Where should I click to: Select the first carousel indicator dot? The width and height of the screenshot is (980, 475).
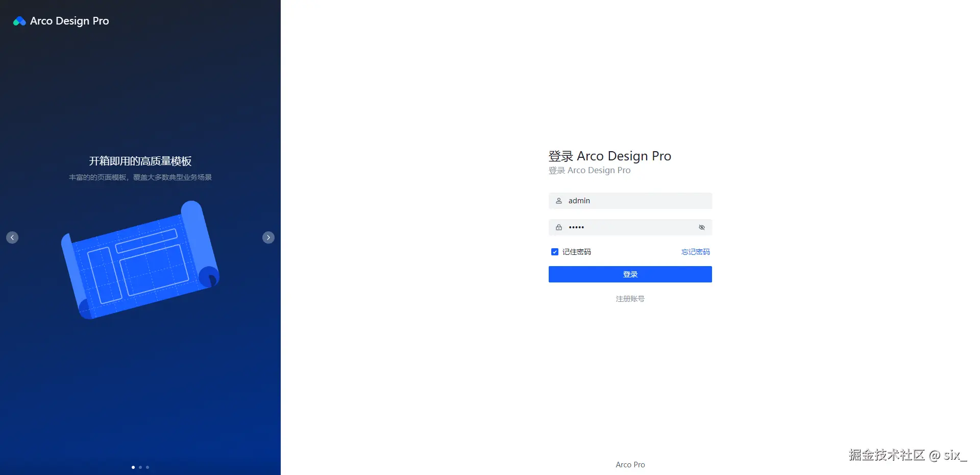133,467
